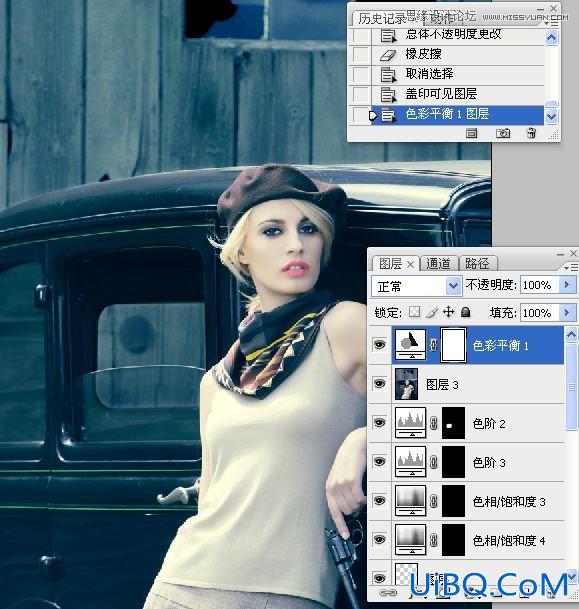The width and height of the screenshot is (579, 609).
Task: Click the lock all padlock icon
Action: (465, 312)
